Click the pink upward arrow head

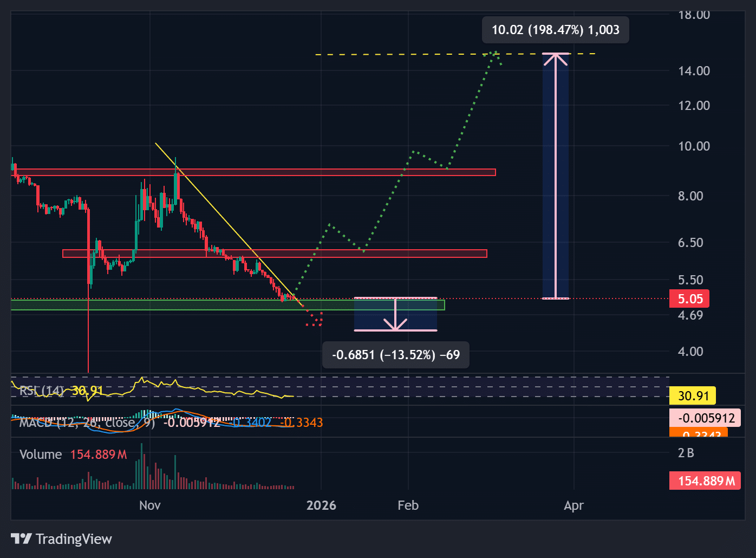click(556, 57)
